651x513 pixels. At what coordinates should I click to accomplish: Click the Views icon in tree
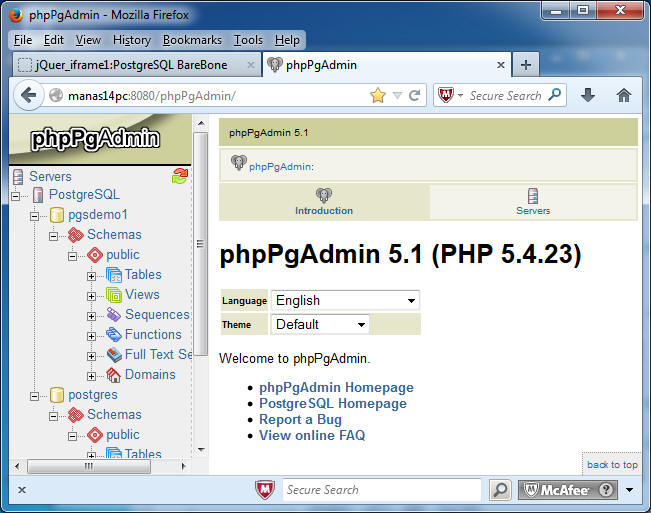(114, 295)
